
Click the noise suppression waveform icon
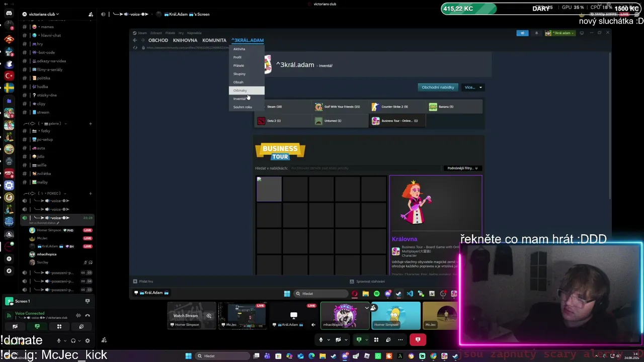78,315
